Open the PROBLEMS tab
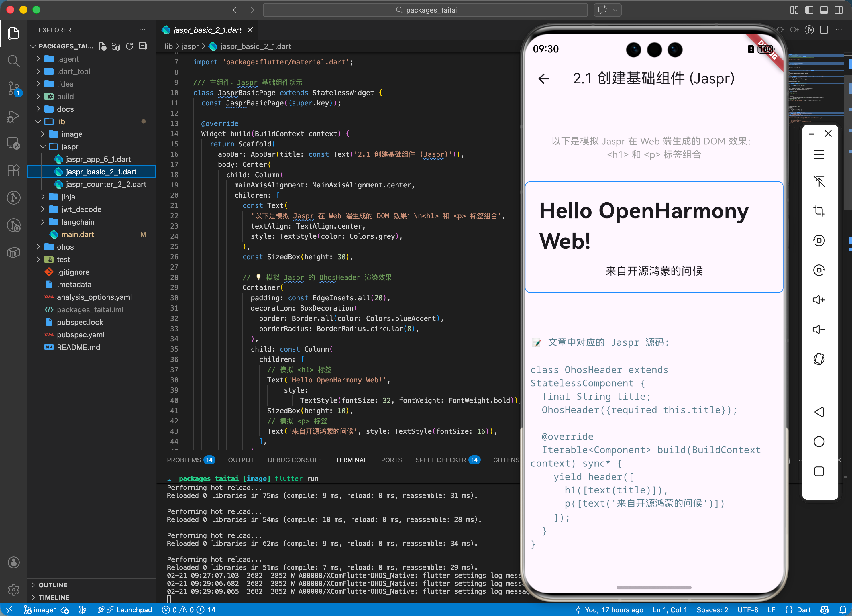The image size is (852, 616). tap(184, 460)
